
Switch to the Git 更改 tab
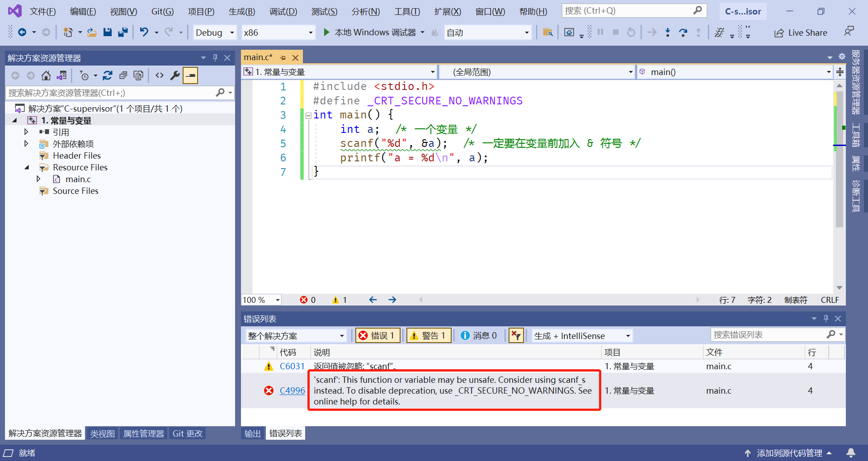188,433
